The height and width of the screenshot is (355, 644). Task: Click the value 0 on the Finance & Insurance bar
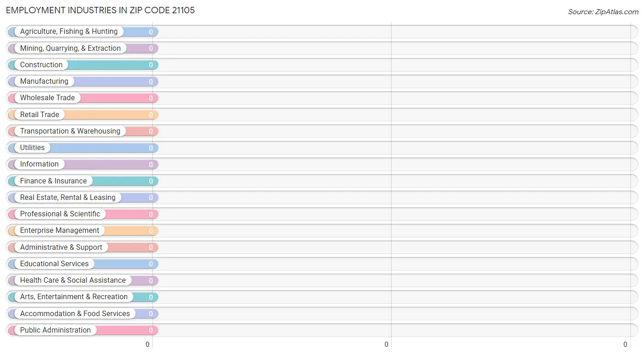point(151,181)
